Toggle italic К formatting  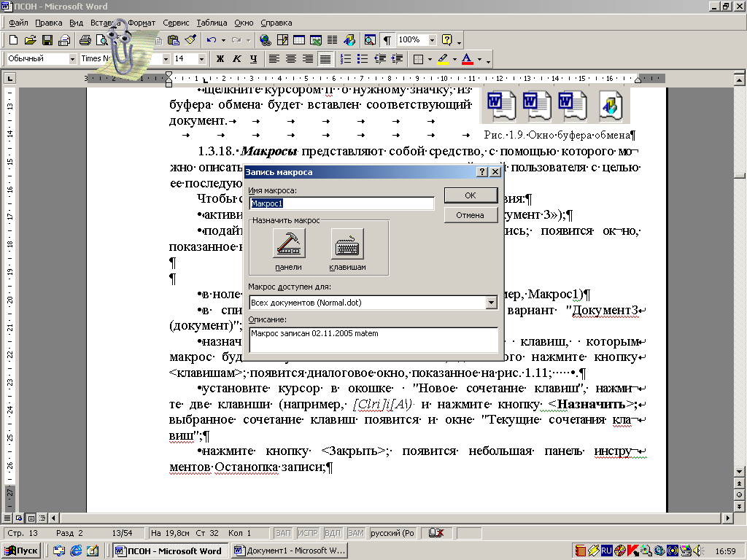click(x=237, y=59)
